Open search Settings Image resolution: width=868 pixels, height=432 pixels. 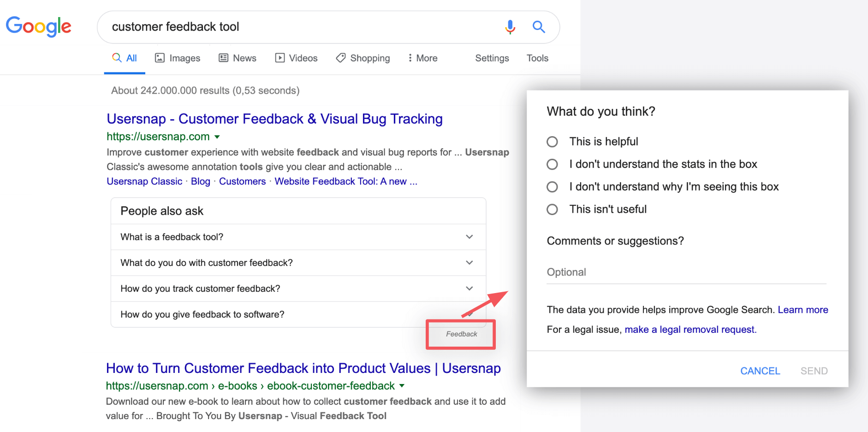(492, 58)
